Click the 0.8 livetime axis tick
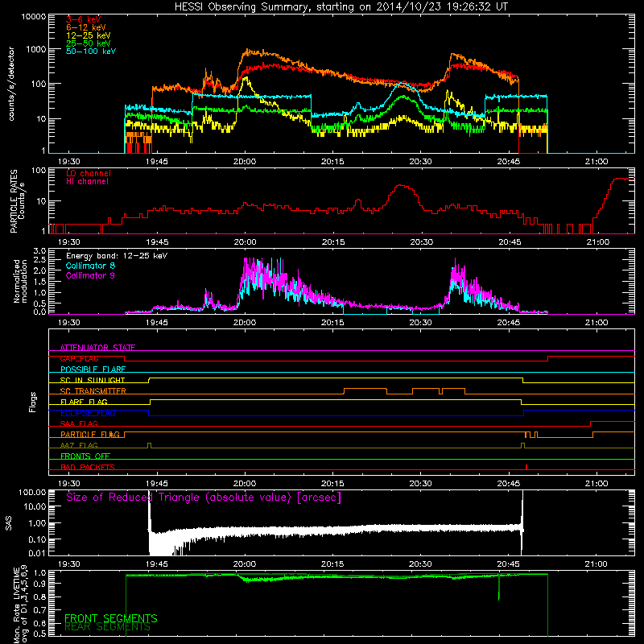 [39, 597]
